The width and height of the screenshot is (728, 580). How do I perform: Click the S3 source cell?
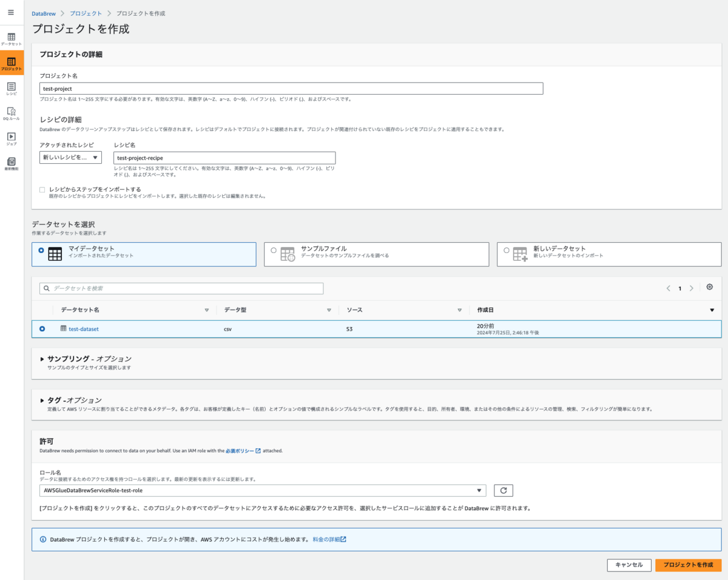pyautogui.click(x=349, y=329)
